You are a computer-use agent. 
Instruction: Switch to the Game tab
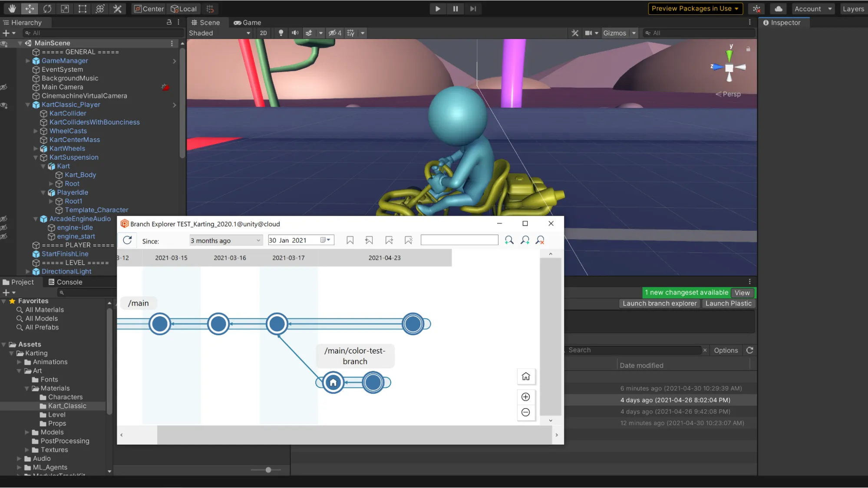(x=248, y=23)
